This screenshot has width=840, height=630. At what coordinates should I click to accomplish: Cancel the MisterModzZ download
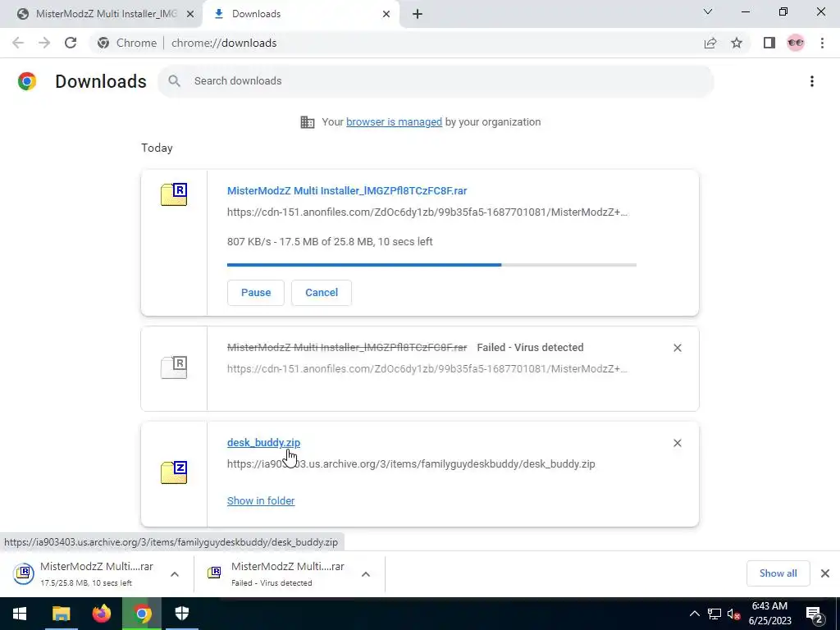322,293
